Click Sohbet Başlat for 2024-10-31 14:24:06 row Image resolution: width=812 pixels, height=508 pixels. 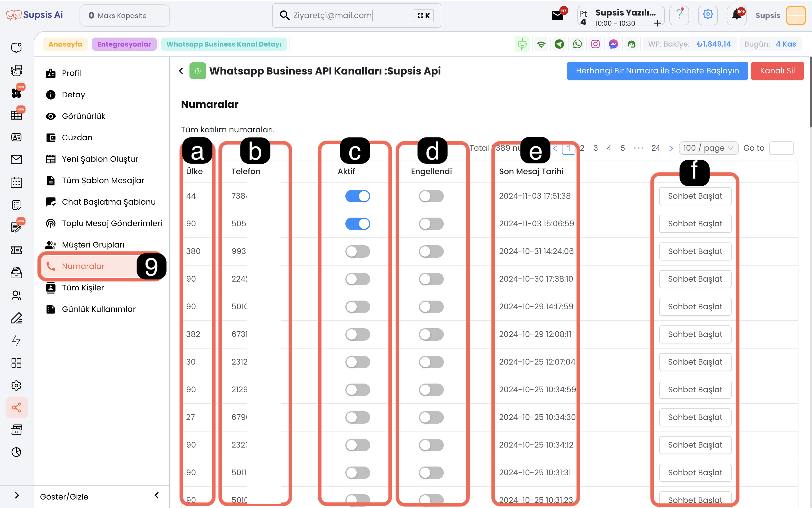pos(695,251)
